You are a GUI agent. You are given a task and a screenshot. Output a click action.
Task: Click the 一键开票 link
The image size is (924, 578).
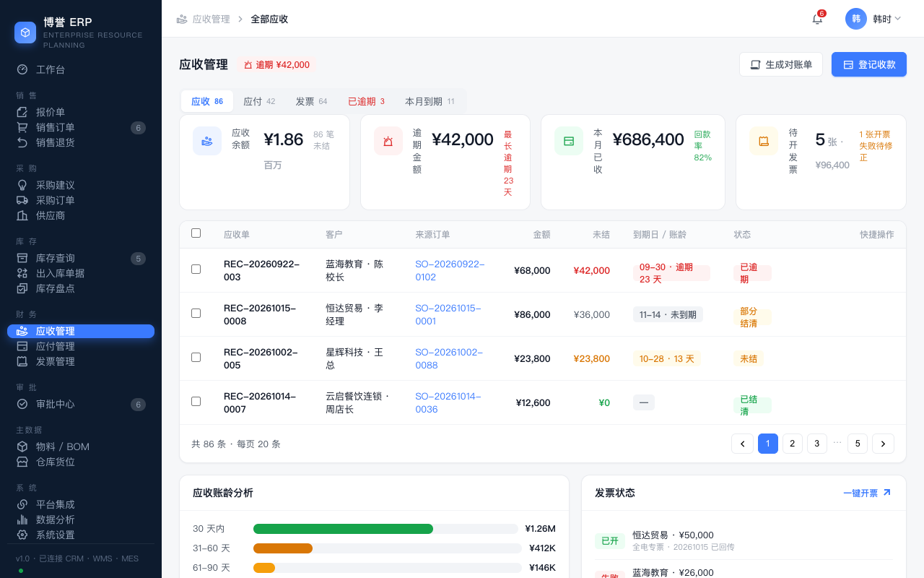[x=867, y=493]
